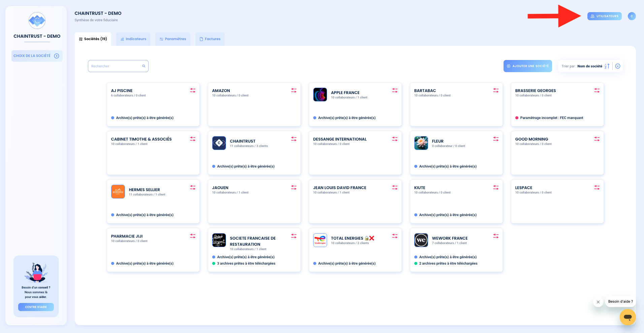
Task: Click Fleur lotus logo thumbnail
Action: click(421, 143)
